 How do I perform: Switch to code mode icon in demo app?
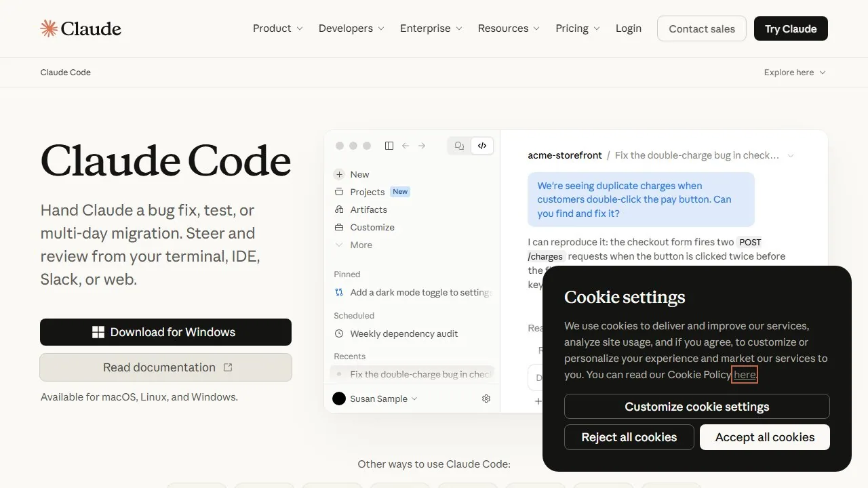482,146
